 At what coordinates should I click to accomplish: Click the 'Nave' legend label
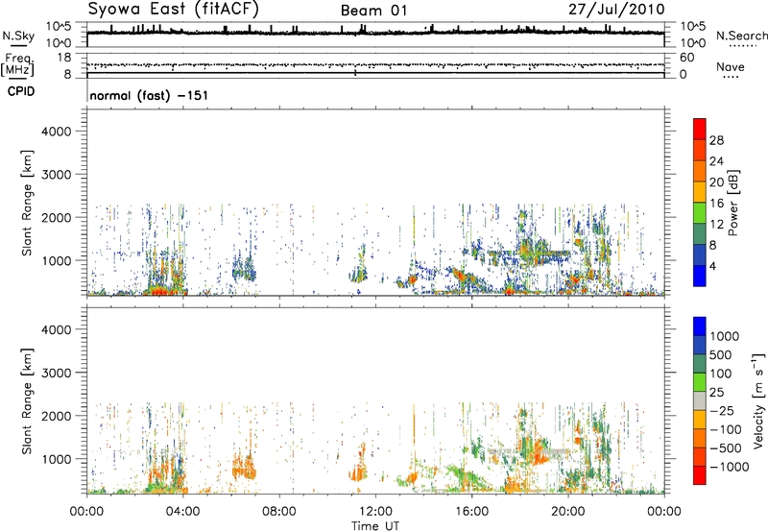point(731,67)
